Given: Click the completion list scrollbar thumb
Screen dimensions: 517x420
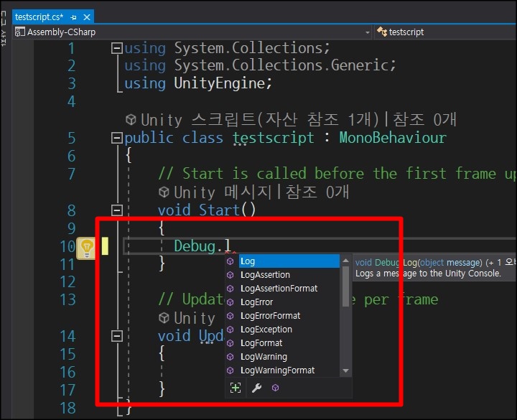Looking at the screenshot, I should point(345,286).
